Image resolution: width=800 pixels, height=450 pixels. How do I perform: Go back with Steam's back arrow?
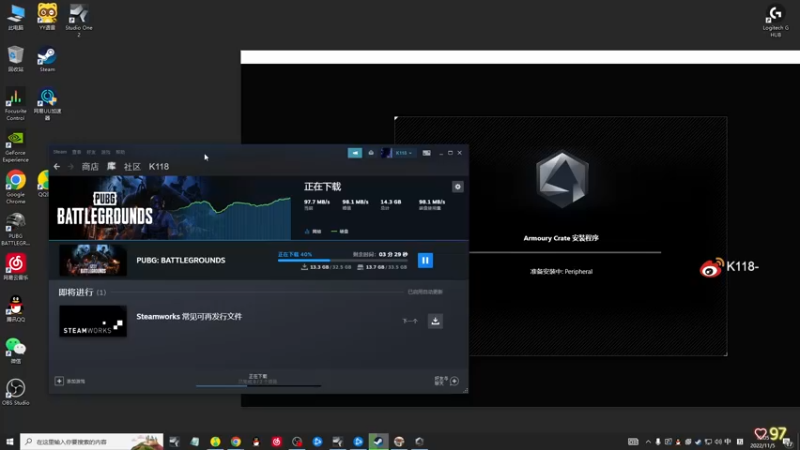(57, 166)
